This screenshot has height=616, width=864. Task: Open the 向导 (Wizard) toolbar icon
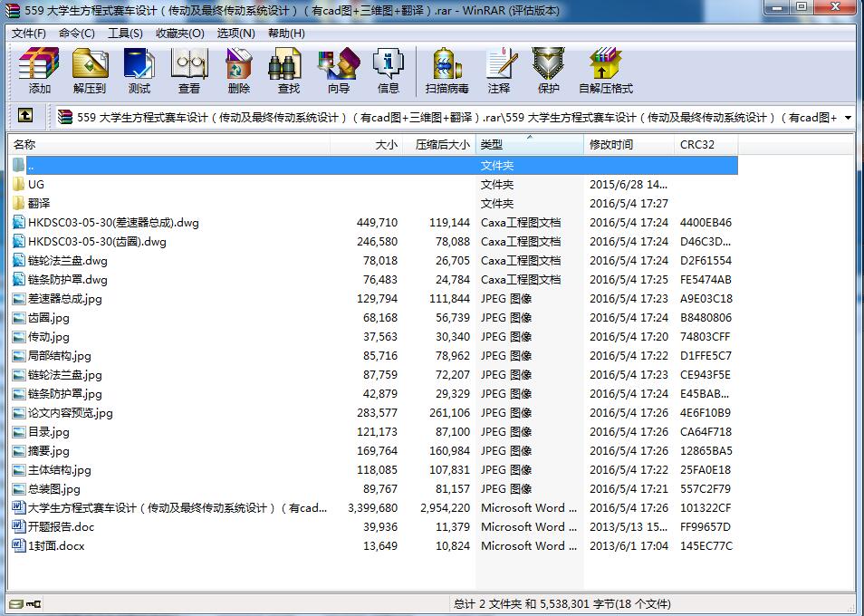click(339, 71)
